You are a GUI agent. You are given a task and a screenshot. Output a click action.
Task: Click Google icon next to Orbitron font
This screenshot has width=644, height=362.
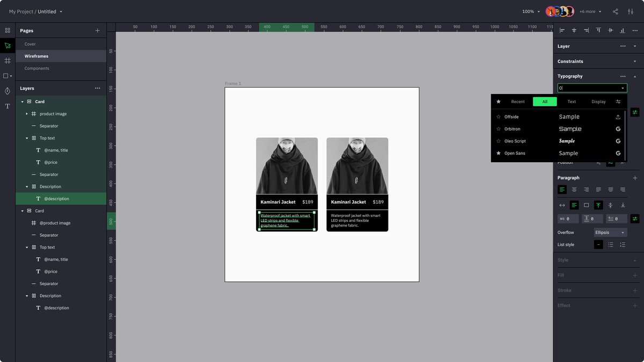click(x=618, y=129)
